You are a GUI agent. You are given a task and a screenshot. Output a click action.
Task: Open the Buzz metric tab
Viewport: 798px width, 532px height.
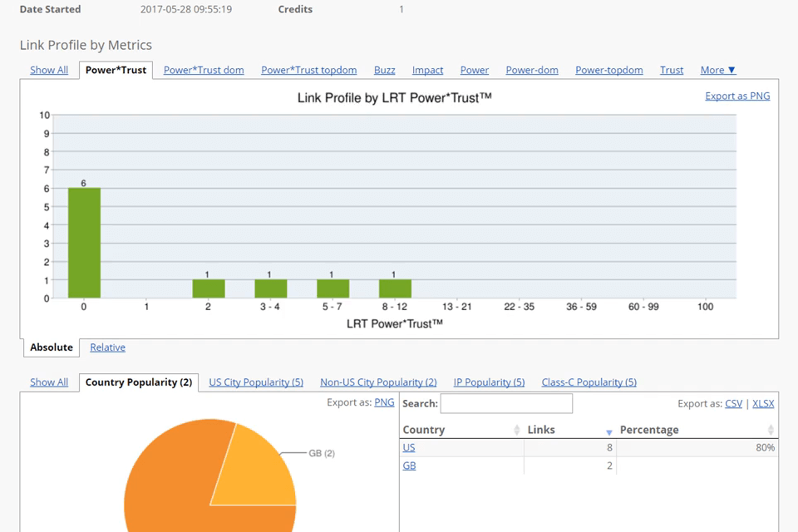point(384,70)
